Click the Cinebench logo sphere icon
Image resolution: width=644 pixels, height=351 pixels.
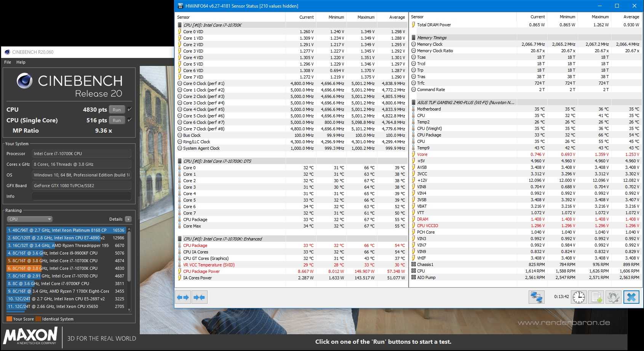coord(24,81)
